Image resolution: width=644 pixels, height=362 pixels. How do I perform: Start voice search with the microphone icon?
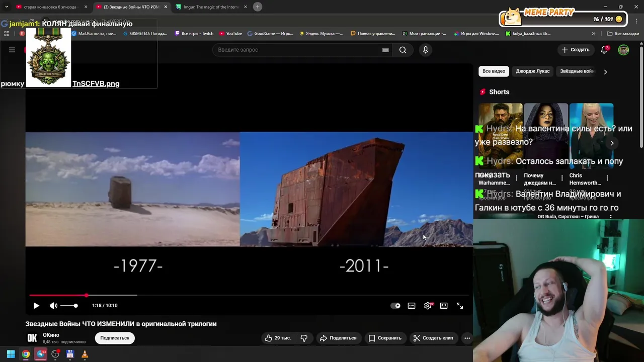pyautogui.click(x=426, y=50)
